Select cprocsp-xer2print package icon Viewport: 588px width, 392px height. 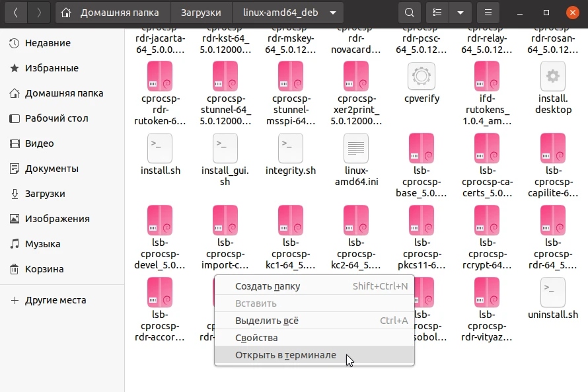356,76
